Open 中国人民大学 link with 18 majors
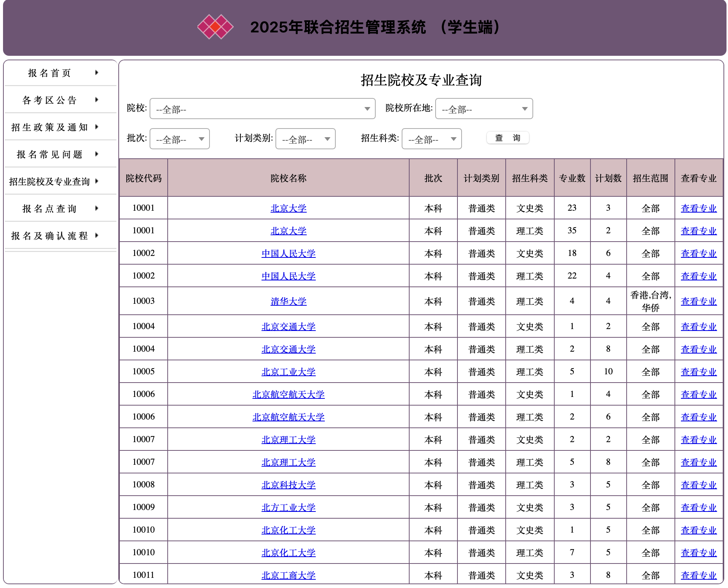The image size is (728, 588). tap(289, 253)
